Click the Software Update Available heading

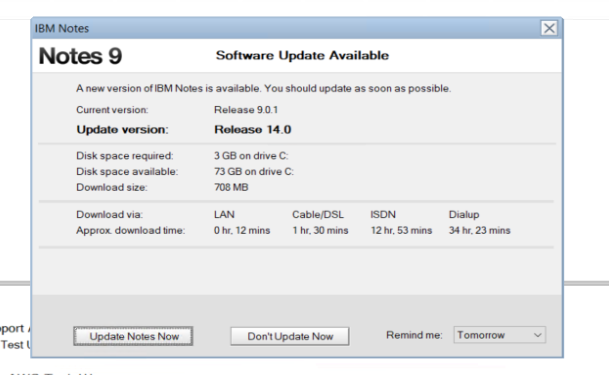pyautogui.click(x=302, y=56)
